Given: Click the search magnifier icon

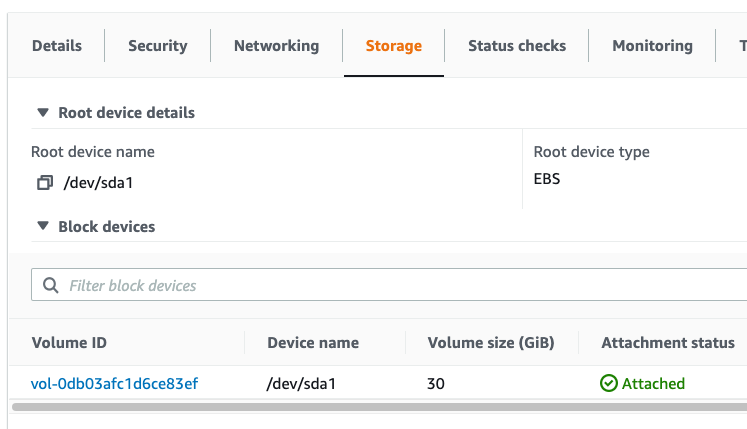Looking at the screenshot, I should click(50, 286).
